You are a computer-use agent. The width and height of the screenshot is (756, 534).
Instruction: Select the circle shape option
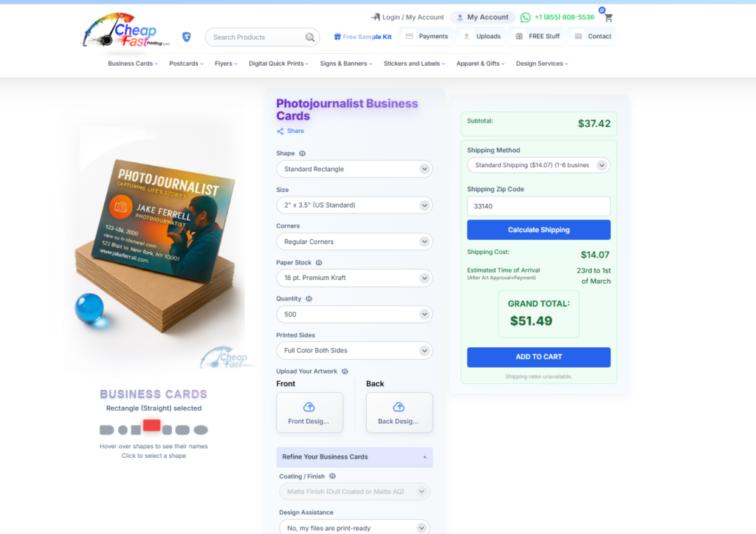coord(123,430)
